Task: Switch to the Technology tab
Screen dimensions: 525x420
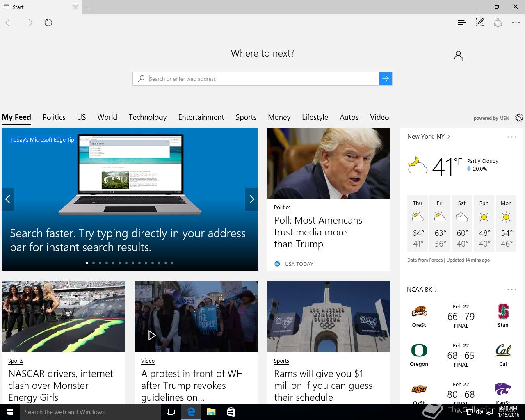Action: coord(148,117)
